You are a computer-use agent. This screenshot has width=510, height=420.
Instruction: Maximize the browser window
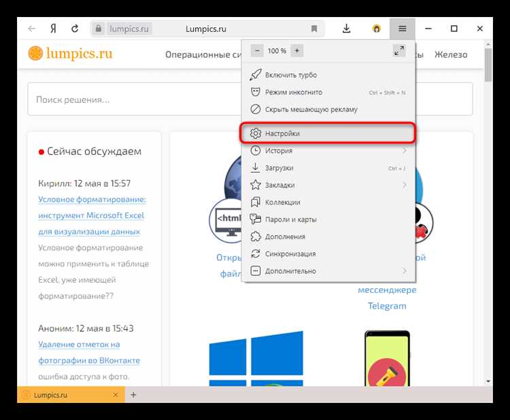click(x=454, y=29)
